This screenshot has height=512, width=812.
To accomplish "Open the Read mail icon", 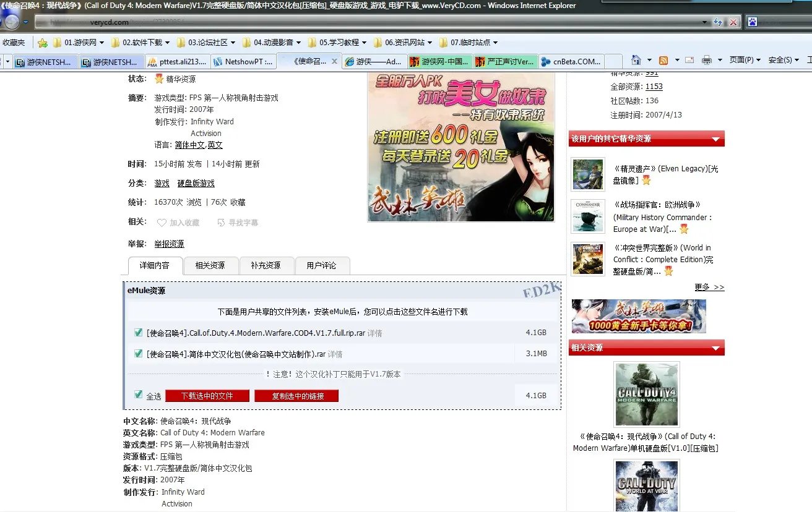I will (689, 60).
